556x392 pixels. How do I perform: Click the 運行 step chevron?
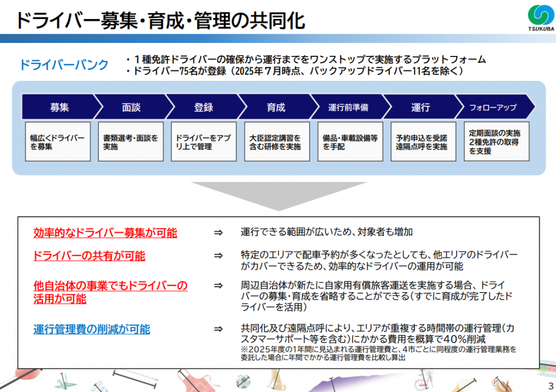[420, 108]
